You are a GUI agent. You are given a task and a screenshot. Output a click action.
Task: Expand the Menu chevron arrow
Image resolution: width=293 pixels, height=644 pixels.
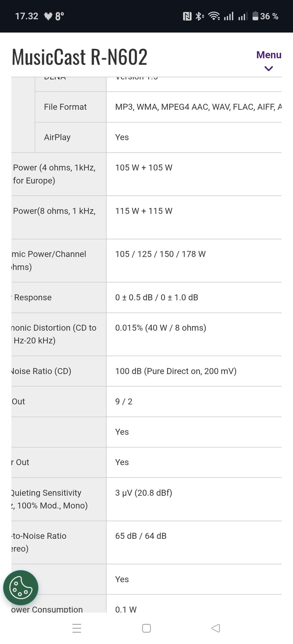click(269, 69)
